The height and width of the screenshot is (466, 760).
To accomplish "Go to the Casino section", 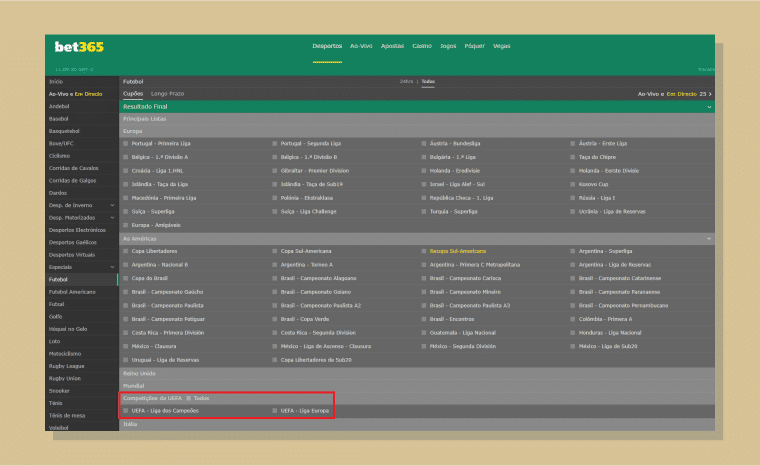I will (x=422, y=46).
